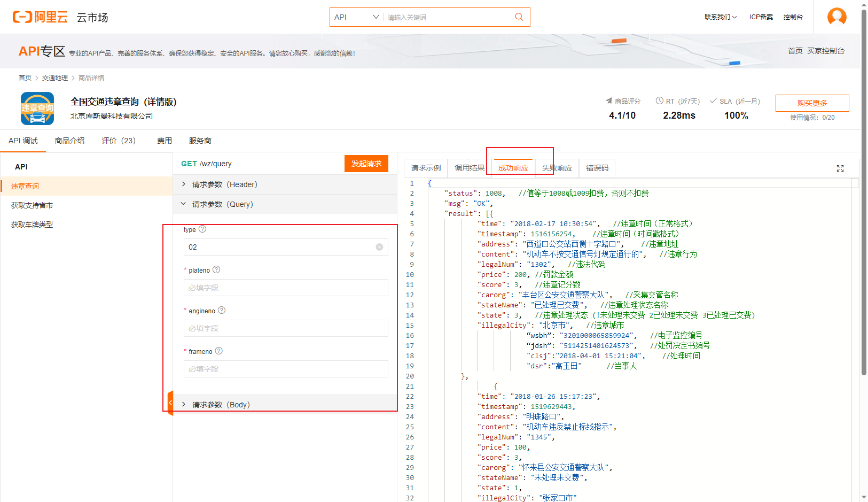
Task: Open the user avatar profile icon
Action: pos(836,17)
